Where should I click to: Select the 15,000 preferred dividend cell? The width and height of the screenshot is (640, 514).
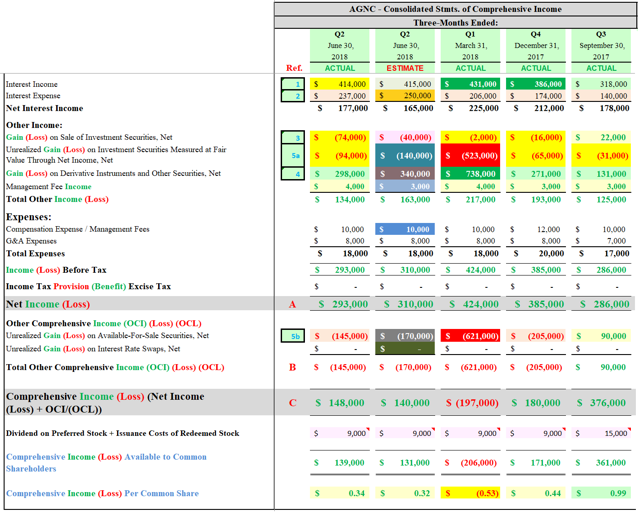coord(601,433)
